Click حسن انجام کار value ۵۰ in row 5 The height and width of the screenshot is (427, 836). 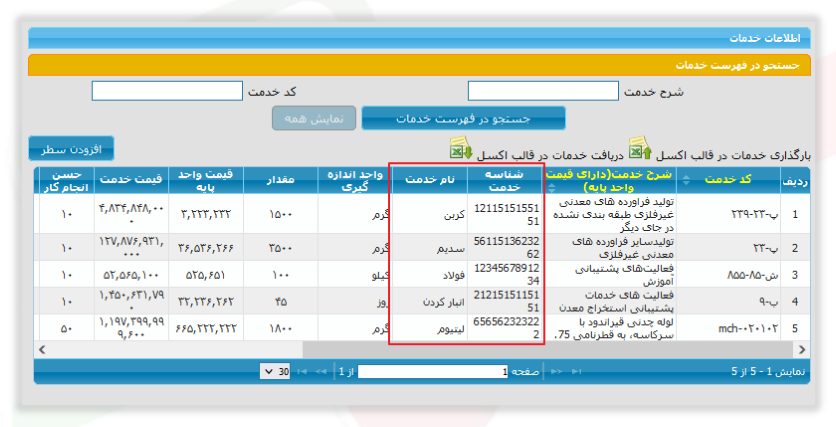pos(67,329)
